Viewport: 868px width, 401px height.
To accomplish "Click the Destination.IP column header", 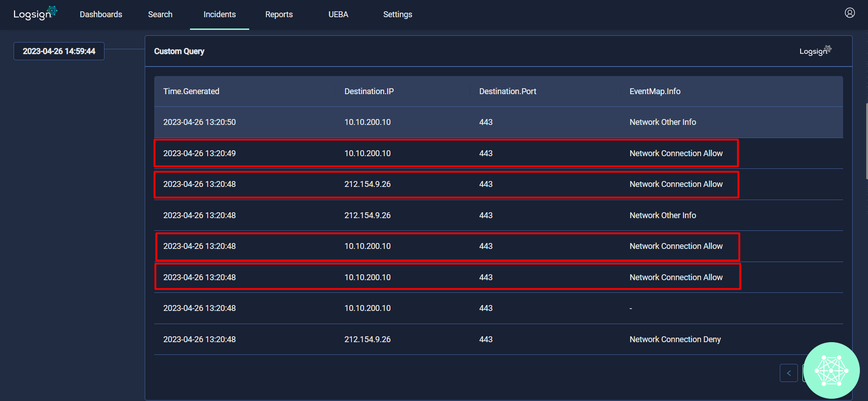I will [369, 91].
